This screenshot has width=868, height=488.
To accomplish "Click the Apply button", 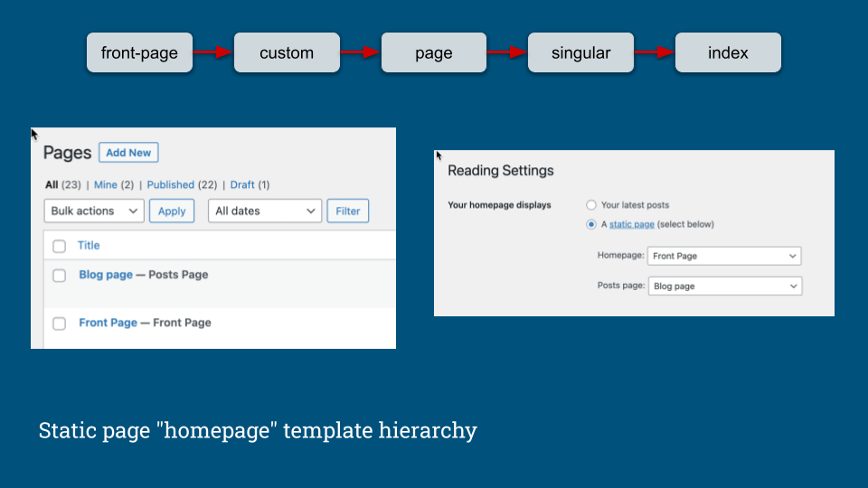I will 172,211.
